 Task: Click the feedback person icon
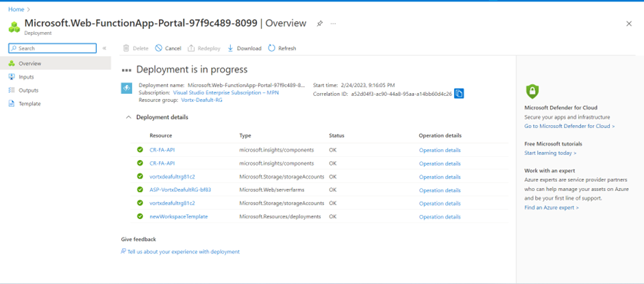click(x=123, y=251)
